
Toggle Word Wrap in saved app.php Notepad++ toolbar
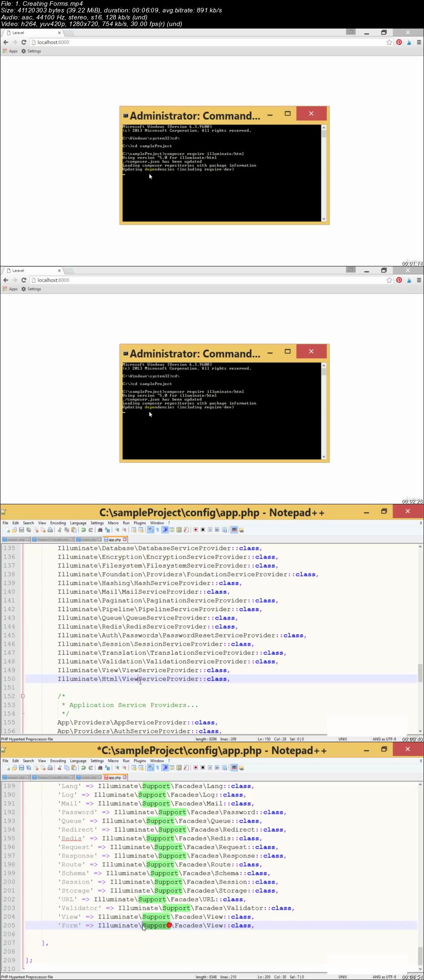(x=151, y=530)
